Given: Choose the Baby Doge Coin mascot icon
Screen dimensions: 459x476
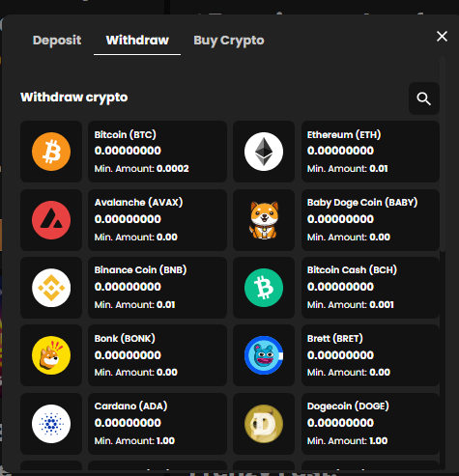Looking at the screenshot, I should click(264, 220).
